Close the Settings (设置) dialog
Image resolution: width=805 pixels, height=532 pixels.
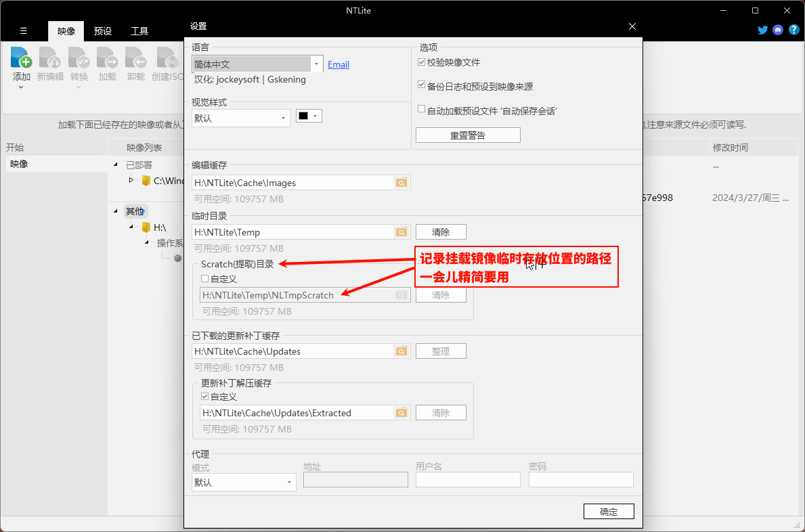tap(632, 26)
